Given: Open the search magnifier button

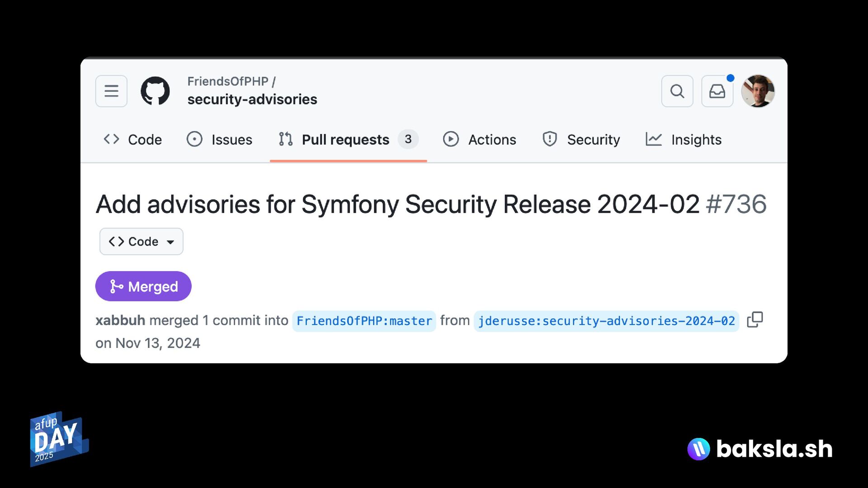Looking at the screenshot, I should (677, 91).
